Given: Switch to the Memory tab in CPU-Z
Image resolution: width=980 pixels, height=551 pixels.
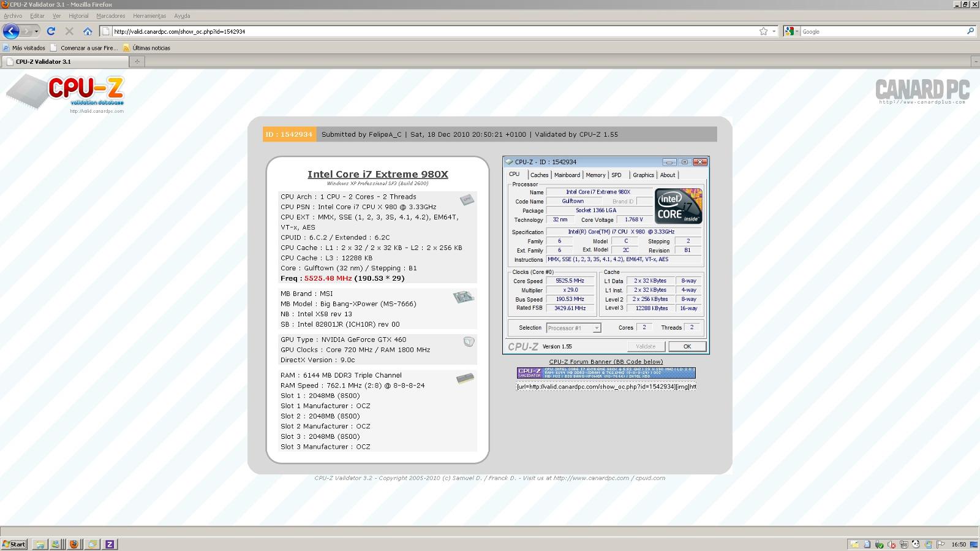Looking at the screenshot, I should [x=595, y=175].
